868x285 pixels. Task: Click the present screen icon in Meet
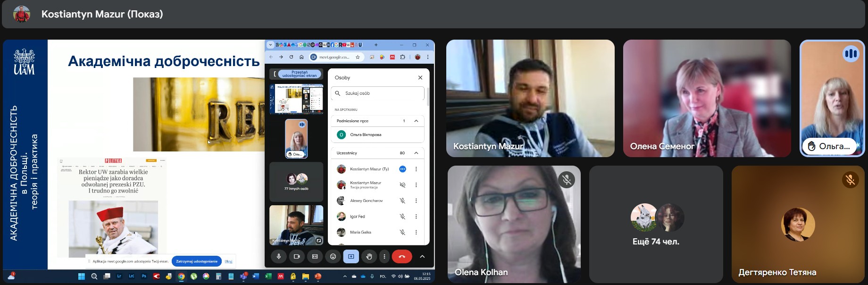click(x=351, y=256)
